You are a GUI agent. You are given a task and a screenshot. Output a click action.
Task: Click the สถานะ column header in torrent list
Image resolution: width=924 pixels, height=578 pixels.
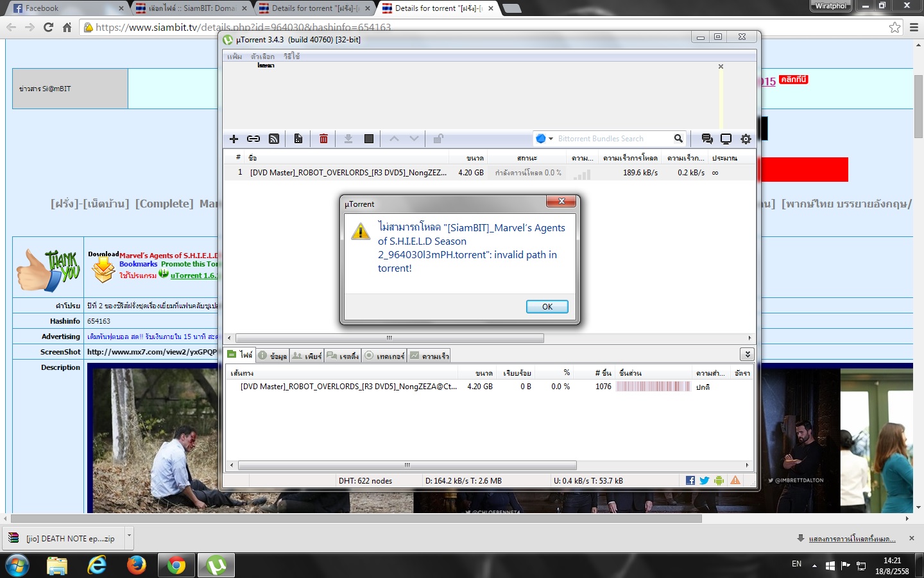point(527,158)
